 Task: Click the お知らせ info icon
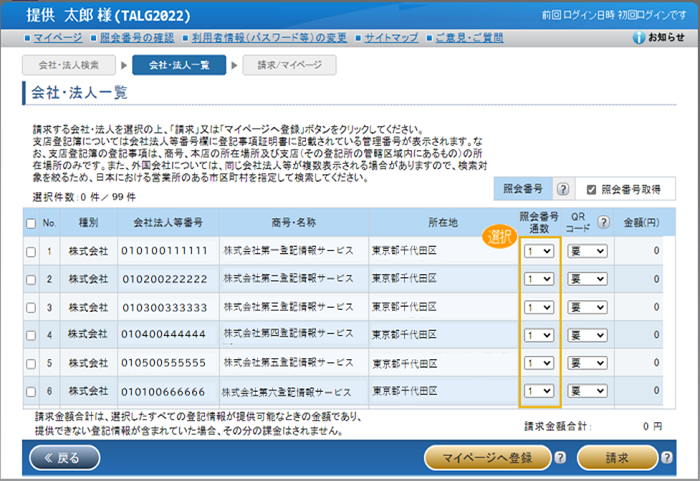pyautogui.click(x=640, y=38)
